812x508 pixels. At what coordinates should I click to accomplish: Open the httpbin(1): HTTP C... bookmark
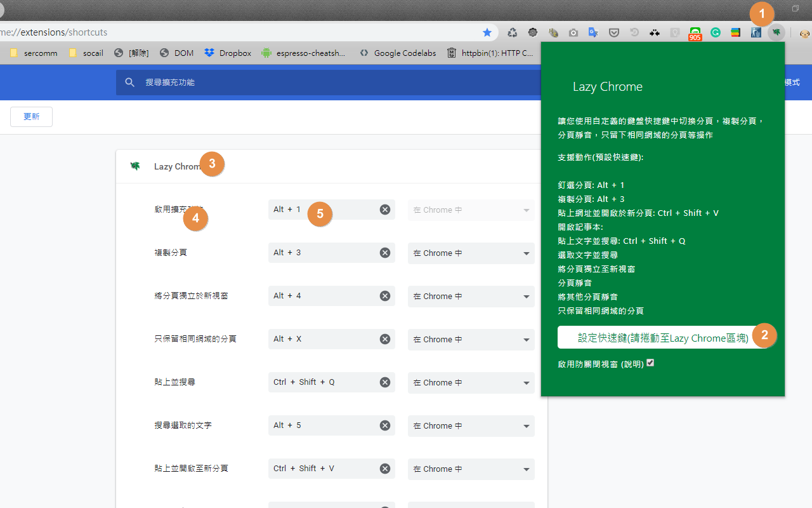coord(490,53)
